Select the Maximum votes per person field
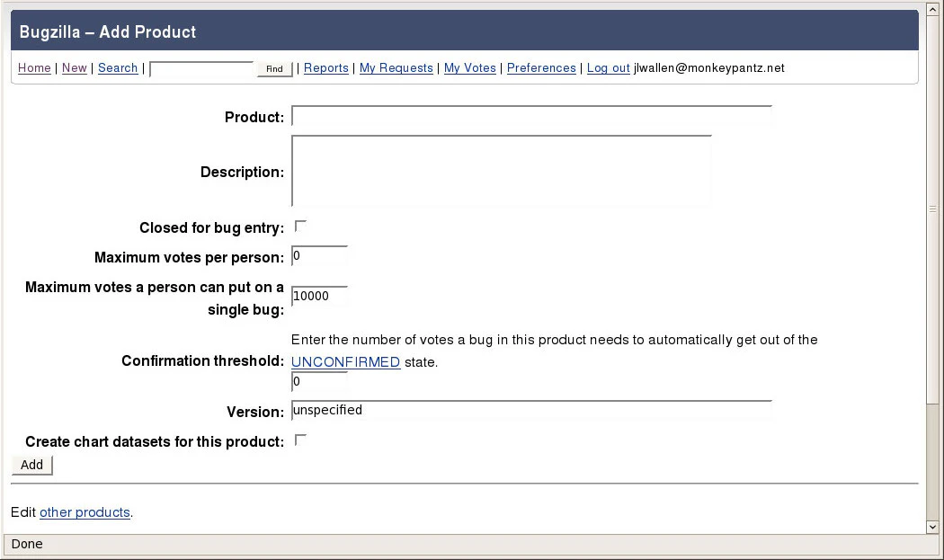The image size is (944, 560). 319,255
